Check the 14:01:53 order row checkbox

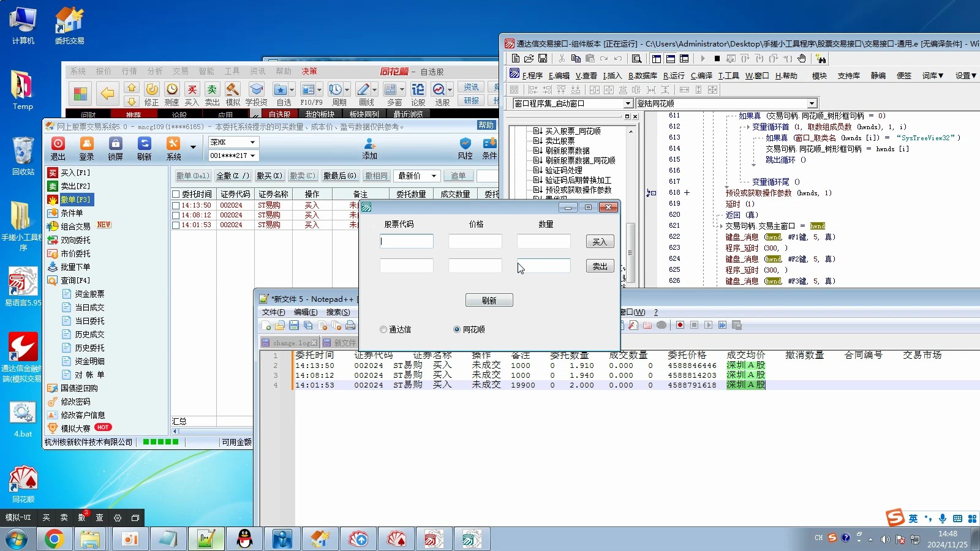coord(176,225)
